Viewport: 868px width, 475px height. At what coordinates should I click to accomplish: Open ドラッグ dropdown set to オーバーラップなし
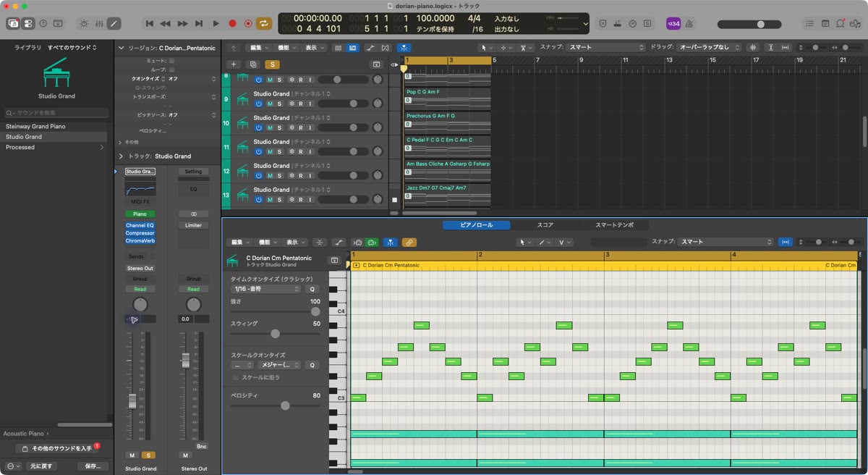pyautogui.click(x=710, y=48)
